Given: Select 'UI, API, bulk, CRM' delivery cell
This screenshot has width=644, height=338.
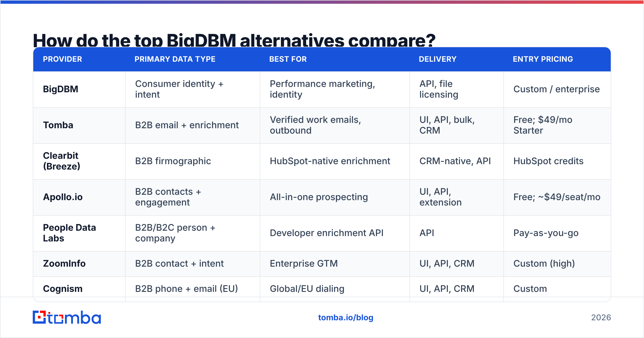Looking at the screenshot, I should point(457,125).
